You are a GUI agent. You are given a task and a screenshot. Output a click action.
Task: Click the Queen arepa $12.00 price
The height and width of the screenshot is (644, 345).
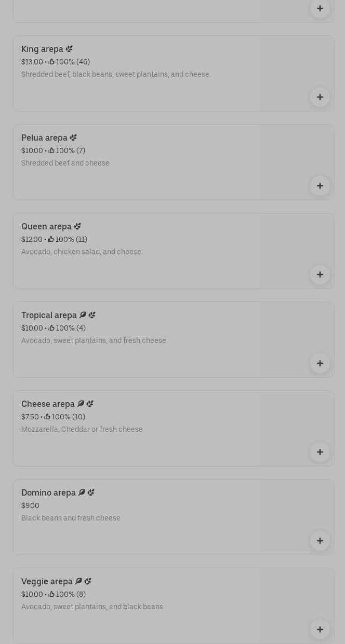(32, 239)
